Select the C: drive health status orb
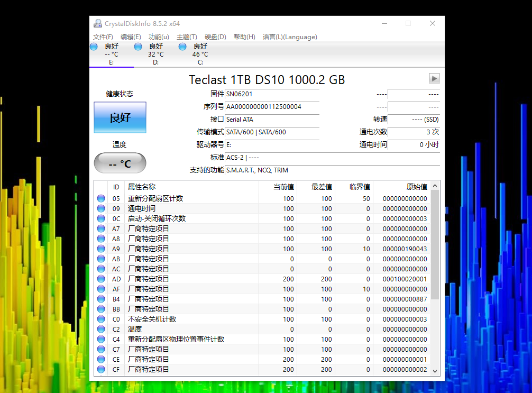The height and width of the screenshot is (393, 532). pyautogui.click(x=182, y=47)
